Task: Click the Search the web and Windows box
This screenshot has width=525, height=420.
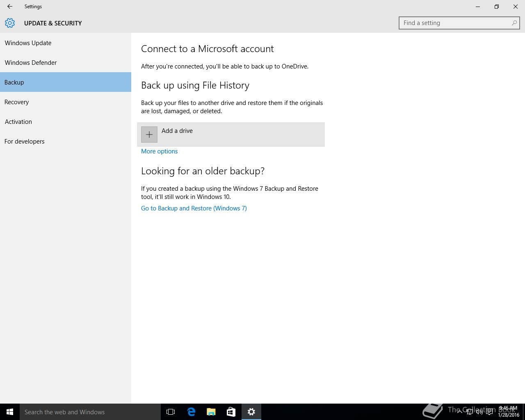Action: tap(90, 412)
